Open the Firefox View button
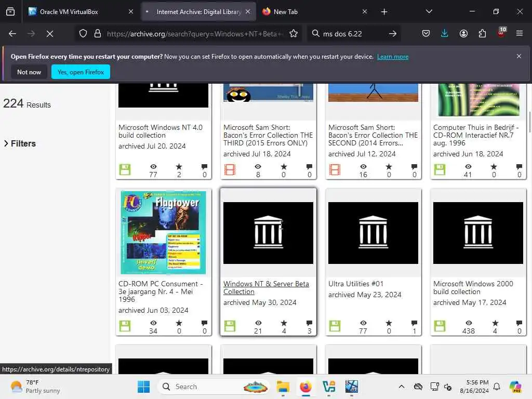This screenshot has height=399, width=532. (10, 12)
